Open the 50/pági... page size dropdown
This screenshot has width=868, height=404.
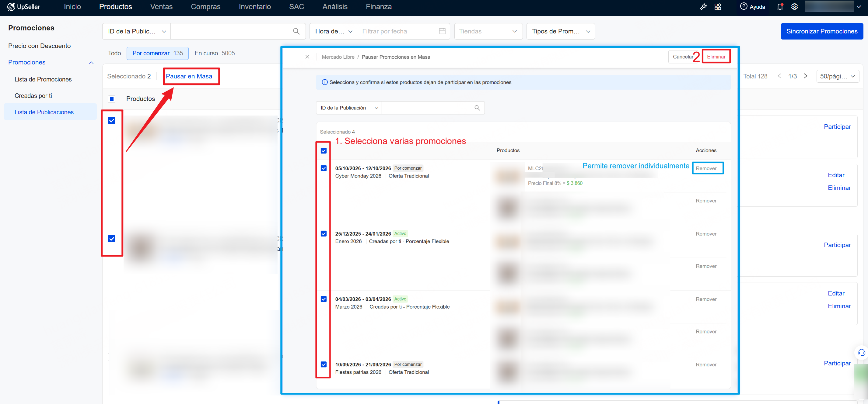pos(837,76)
